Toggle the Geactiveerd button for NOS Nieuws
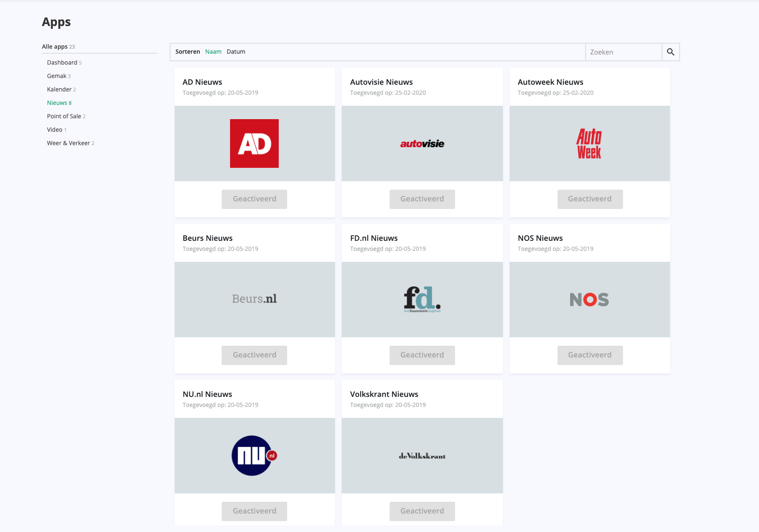The width and height of the screenshot is (759, 532). click(x=589, y=355)
